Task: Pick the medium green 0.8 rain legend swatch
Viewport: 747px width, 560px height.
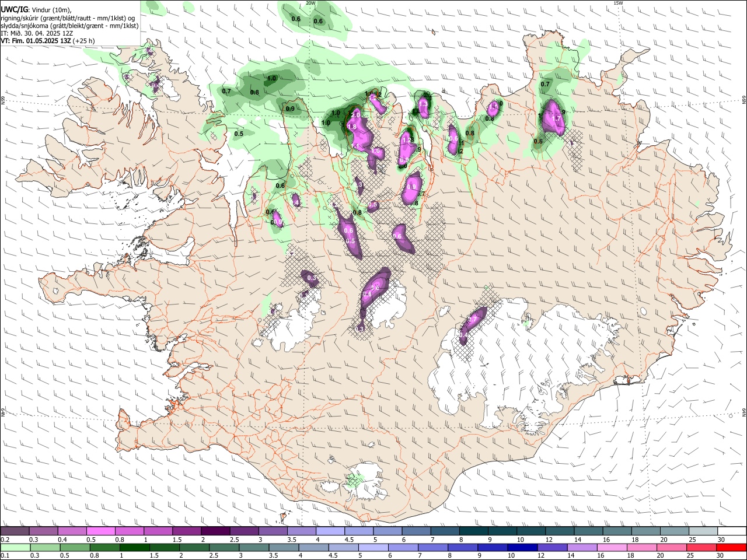Action: click(105, 547)
